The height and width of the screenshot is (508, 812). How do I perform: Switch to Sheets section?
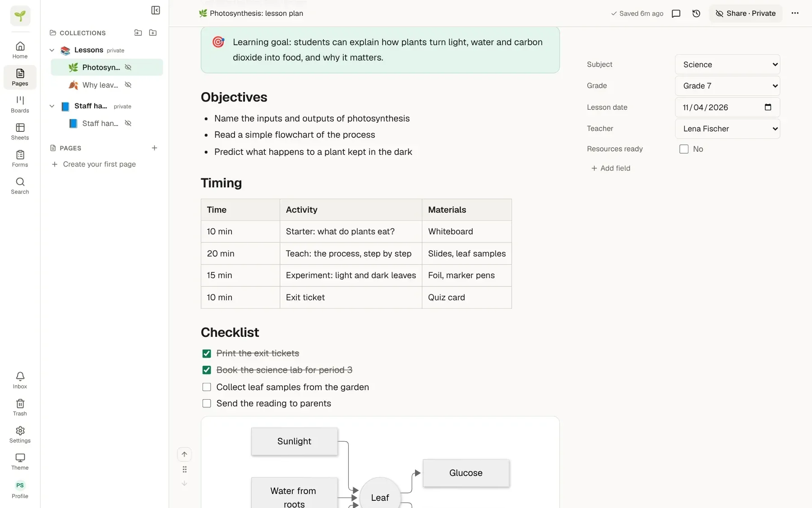pos(20,131)
